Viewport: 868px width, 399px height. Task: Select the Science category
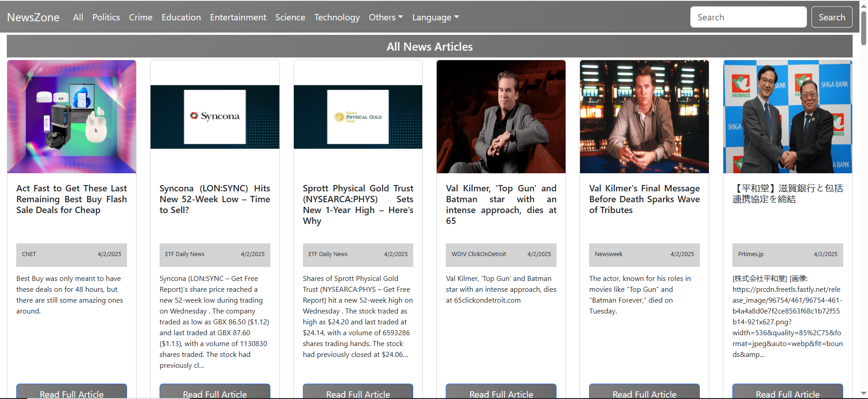pyautogui.click(x=290, y=17)
